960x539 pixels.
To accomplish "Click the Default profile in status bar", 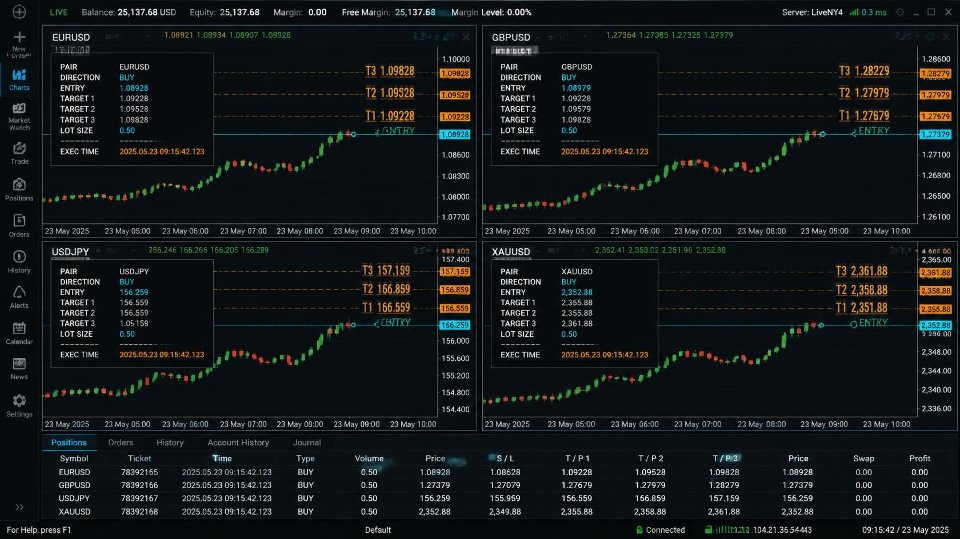I will click(378, 530).
